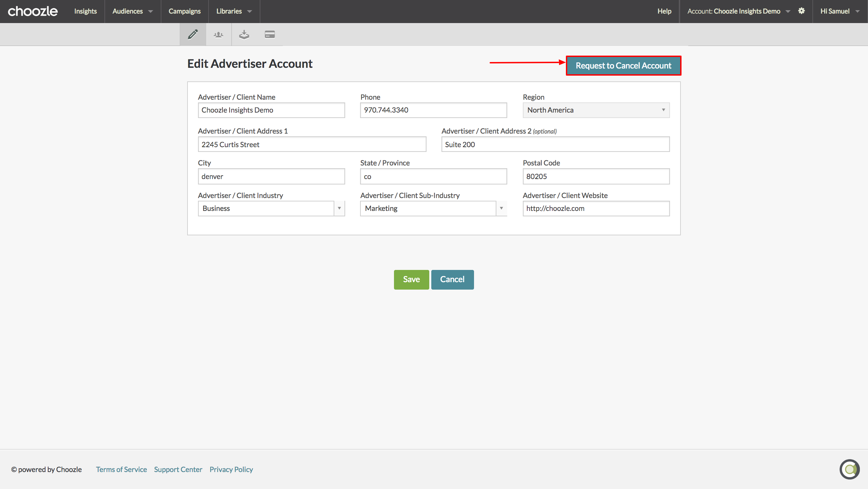Viewport: 868px width, 489px height.
Task: Focus the Client Website field
Action: tap(596, 209)
